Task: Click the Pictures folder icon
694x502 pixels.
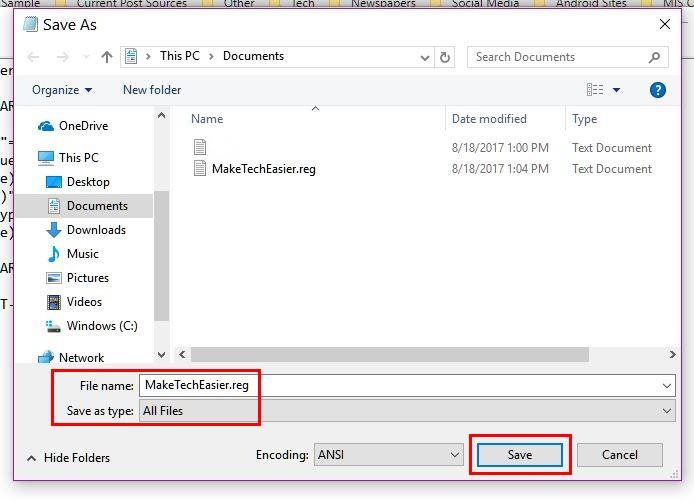Action: coord(54,278)
